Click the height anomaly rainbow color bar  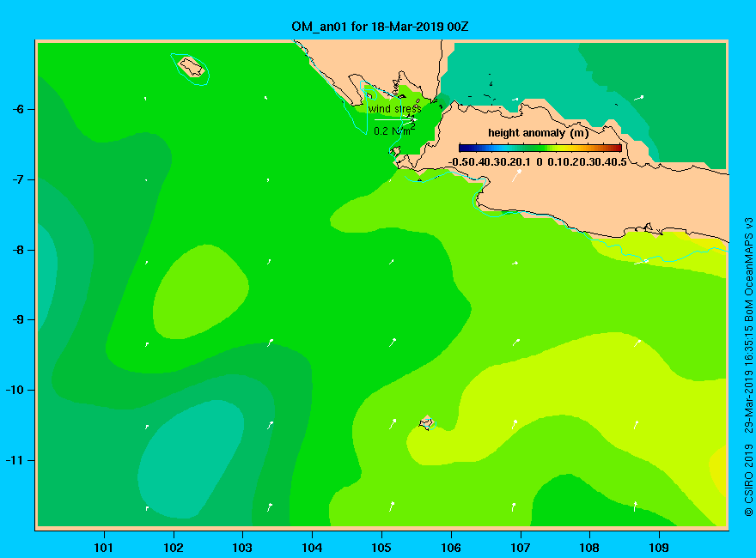(540, 148)
